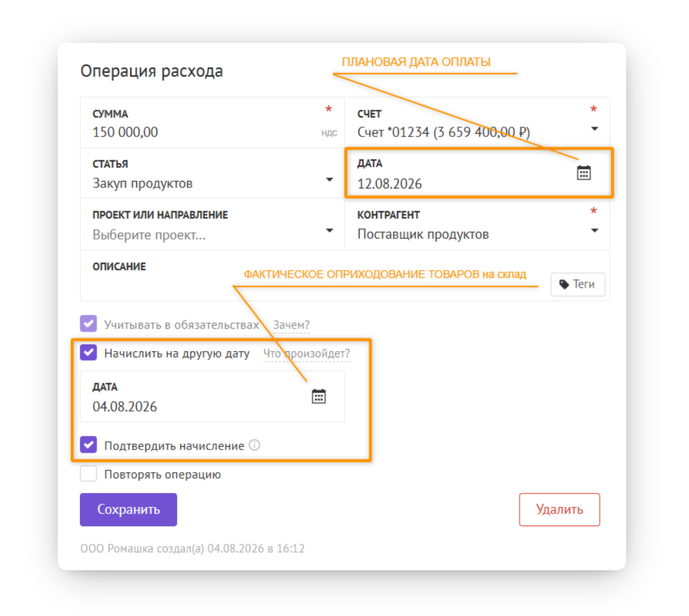Click the Удалить button
Screen dimensions: 689x616
tap(559, 509)
